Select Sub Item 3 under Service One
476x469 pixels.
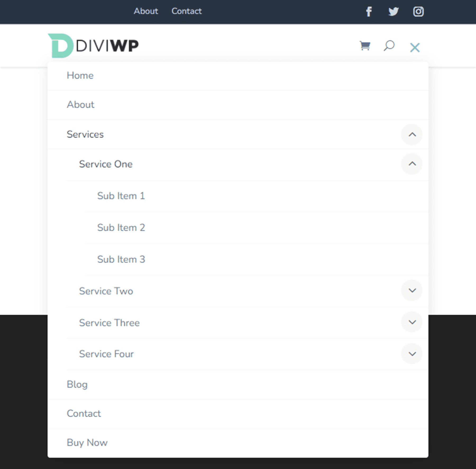(121, 259)
